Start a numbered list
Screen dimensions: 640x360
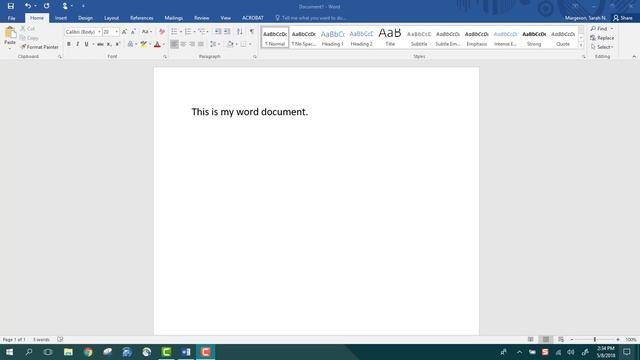pyautogui.click(x=188, y=32)
